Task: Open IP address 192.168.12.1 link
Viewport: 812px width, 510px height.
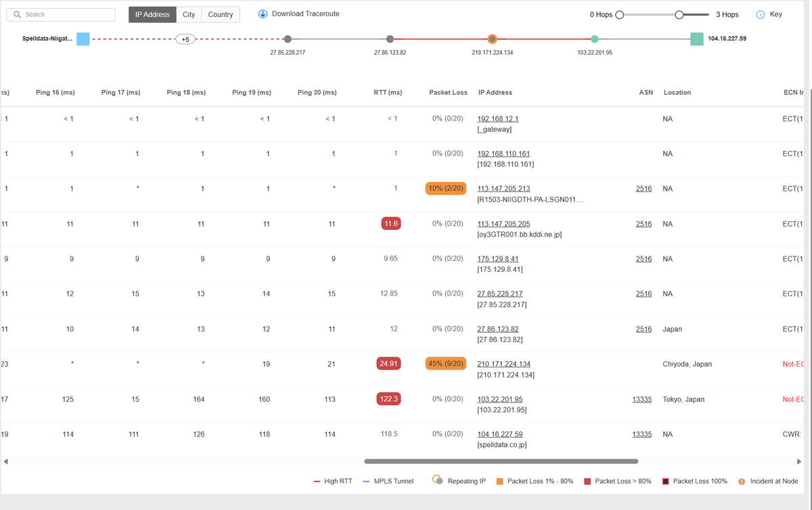Action: pos(498,118)
